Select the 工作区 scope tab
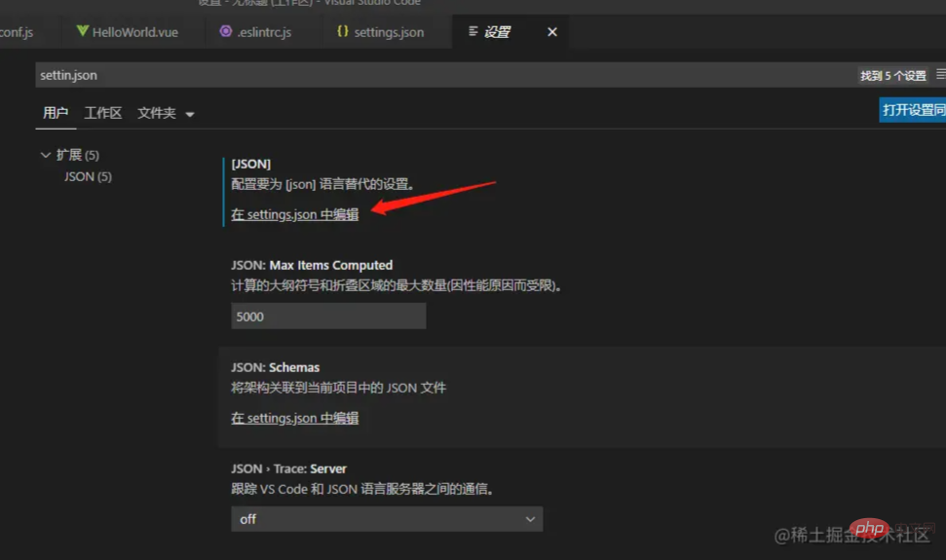The height and width of the screenshot is (560, 946). coord(103,113)
